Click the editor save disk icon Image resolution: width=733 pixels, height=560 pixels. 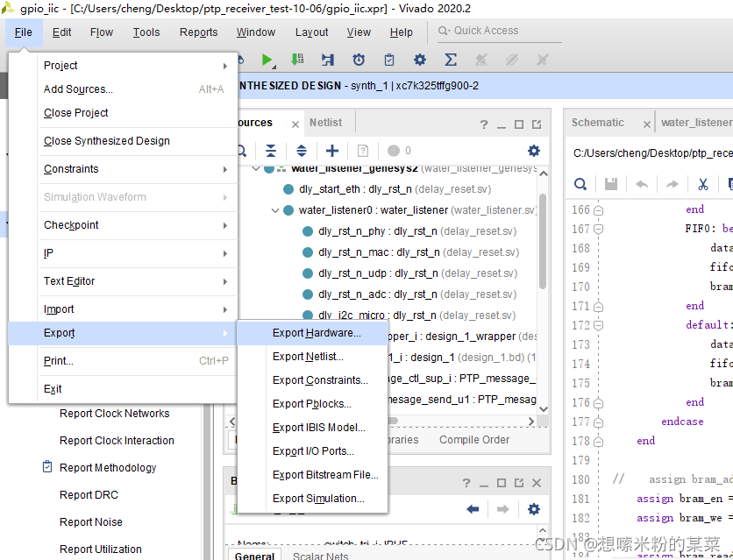610,184
